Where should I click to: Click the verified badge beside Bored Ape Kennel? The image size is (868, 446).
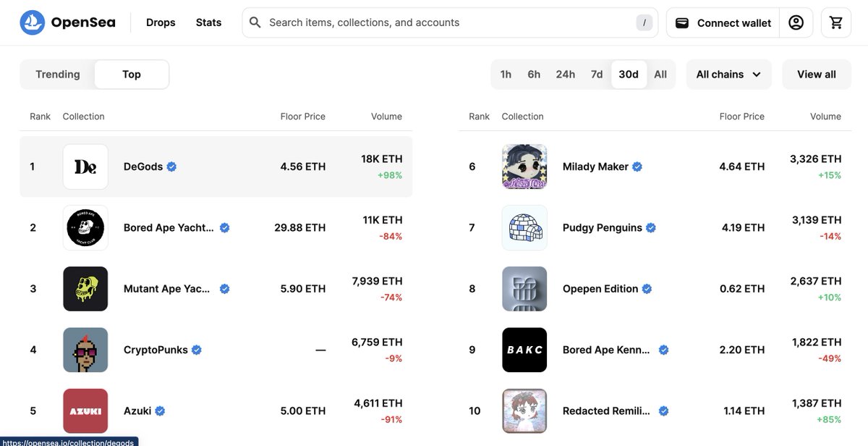(x=663, y=350)
